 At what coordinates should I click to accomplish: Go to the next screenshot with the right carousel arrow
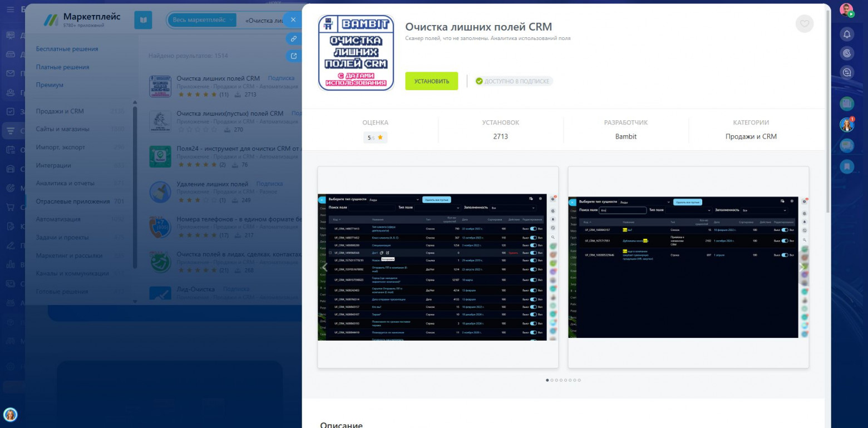(801, 267)
